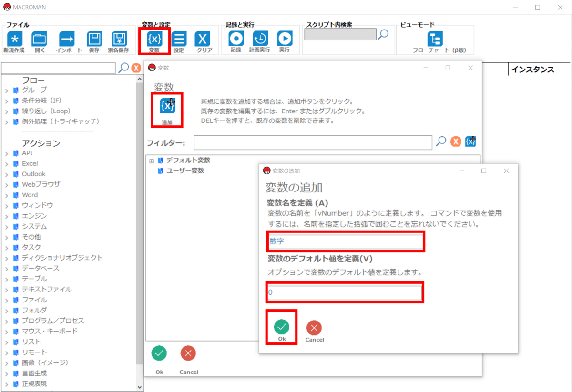Click the クリア toolbar icon
The width and height of the screenshot is (572, 392).
point(204,39)
